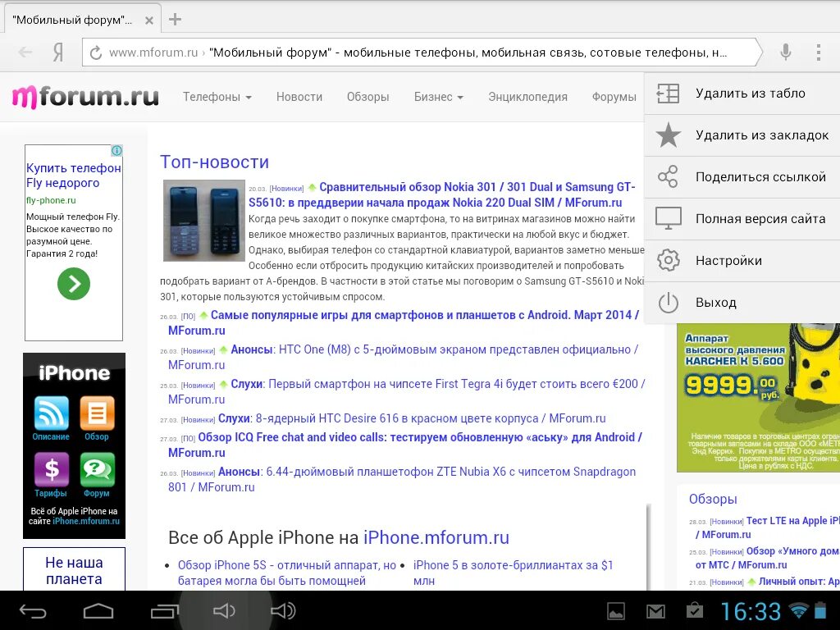Open the Nokia 301 comparison review article
The image size is (840, 630).
click(442, 195)
